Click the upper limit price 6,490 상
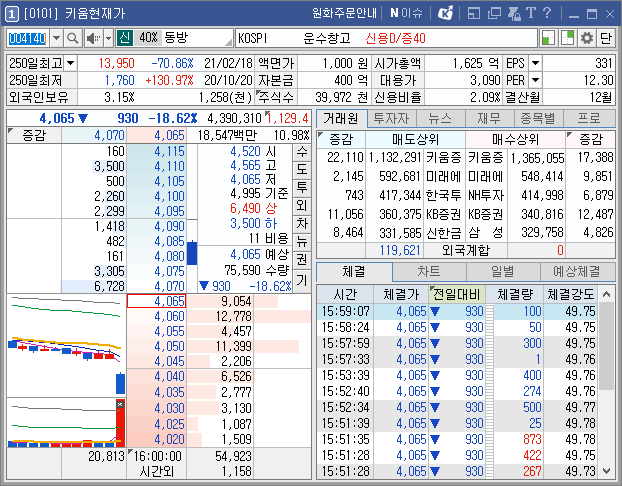The image size is (622, 486). point(254,208)
